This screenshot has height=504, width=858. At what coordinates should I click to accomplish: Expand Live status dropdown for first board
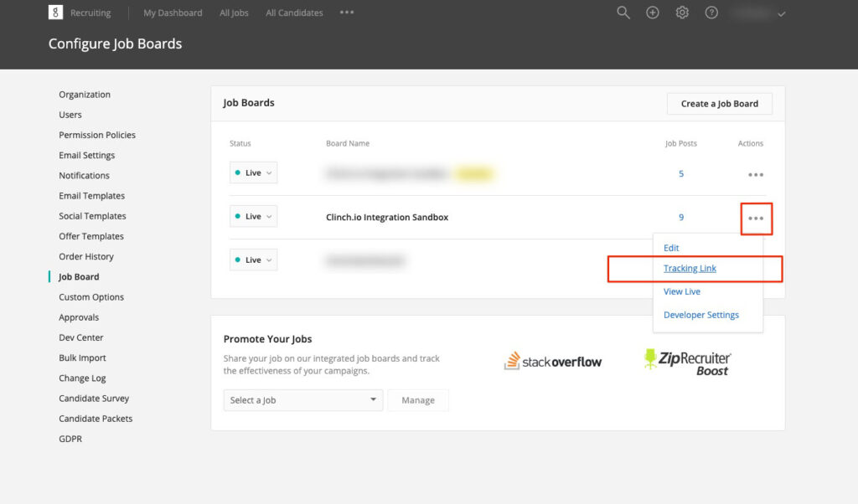tap(253, 173)
